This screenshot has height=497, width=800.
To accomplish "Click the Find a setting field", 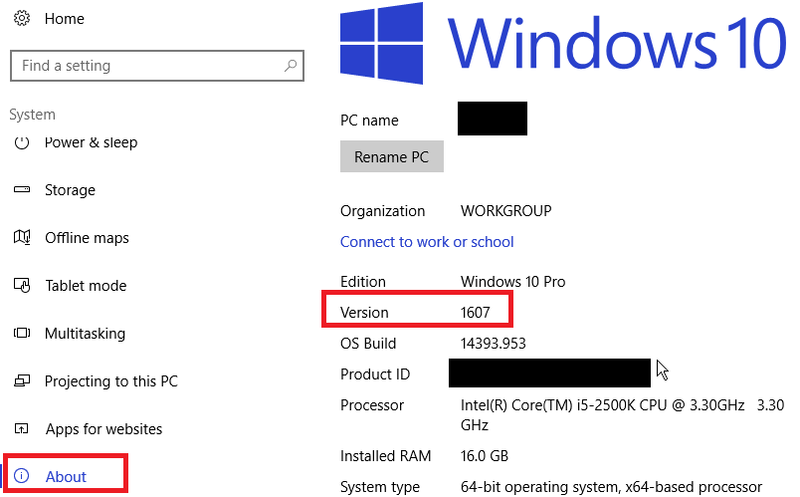I will [x=157, y=65].
